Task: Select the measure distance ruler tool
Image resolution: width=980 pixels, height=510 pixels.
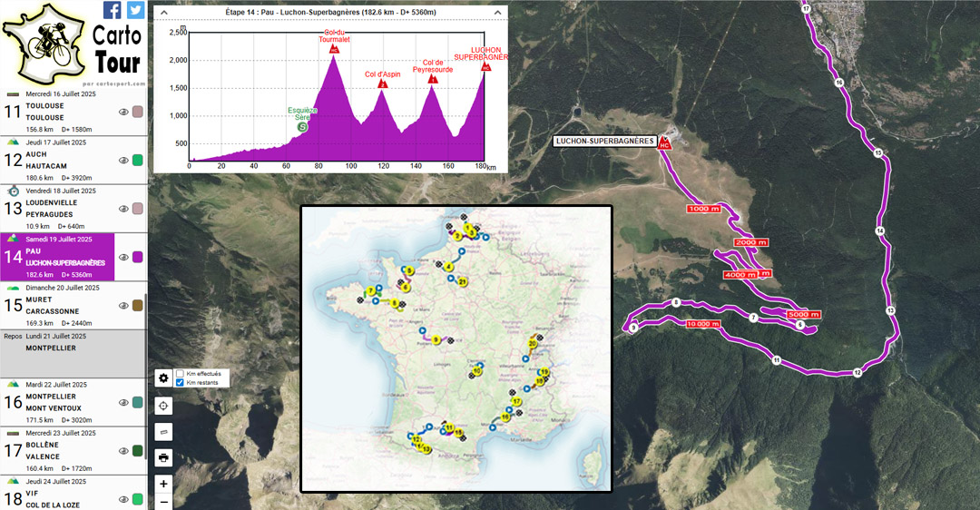Action: coord(163,432)
